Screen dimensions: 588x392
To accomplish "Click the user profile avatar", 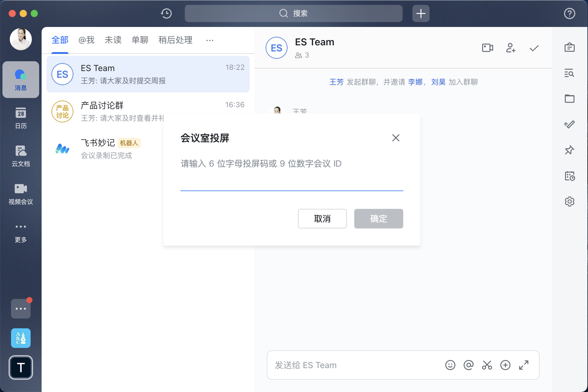I will click(x=21, y=39).
